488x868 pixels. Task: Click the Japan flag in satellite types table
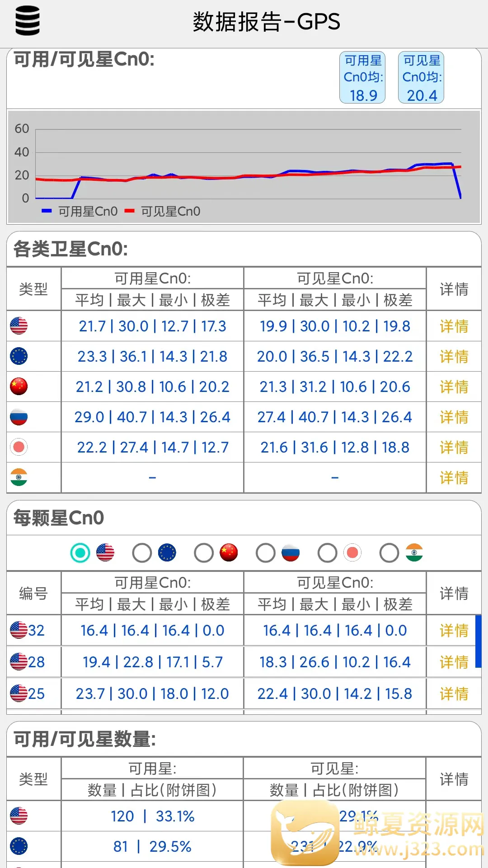19,447
